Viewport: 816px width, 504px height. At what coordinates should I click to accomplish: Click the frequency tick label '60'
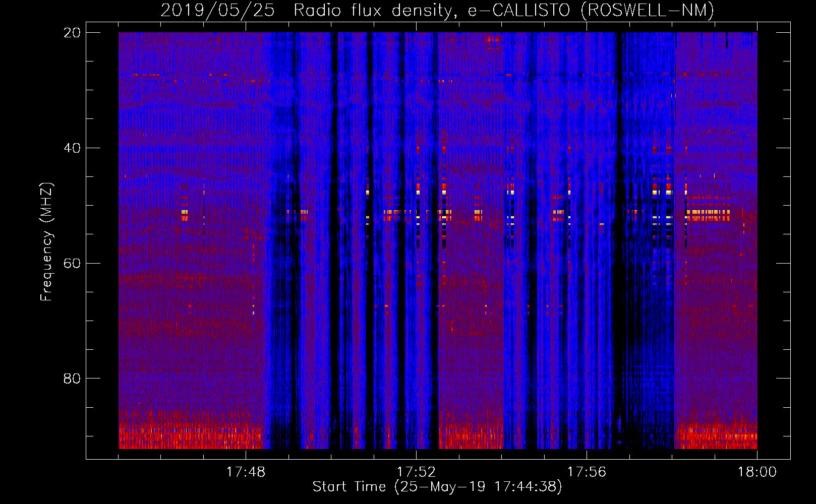pos(72,263)
